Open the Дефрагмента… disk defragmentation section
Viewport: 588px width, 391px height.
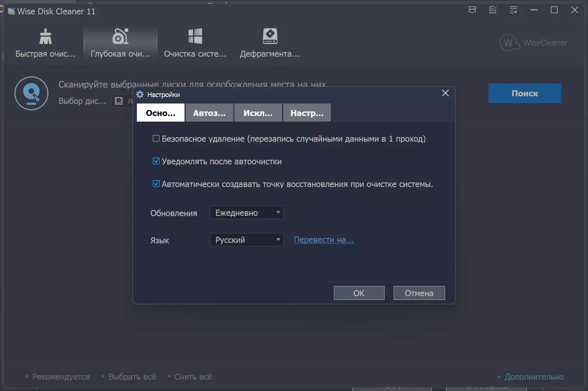(x=269, y=43)
